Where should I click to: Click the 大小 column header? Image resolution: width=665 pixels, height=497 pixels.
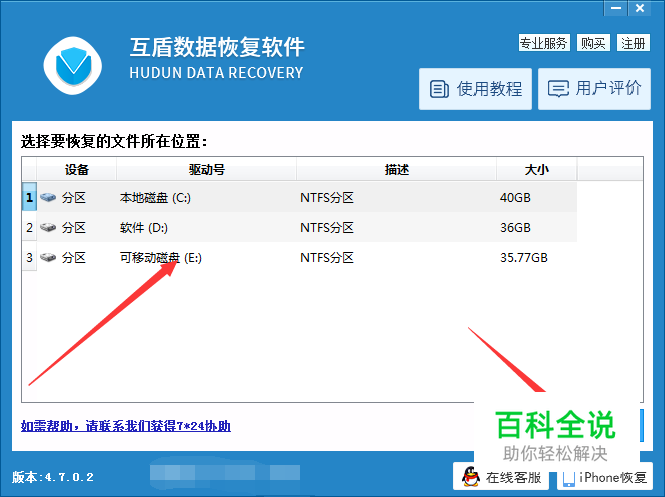(x=536, y=170)
